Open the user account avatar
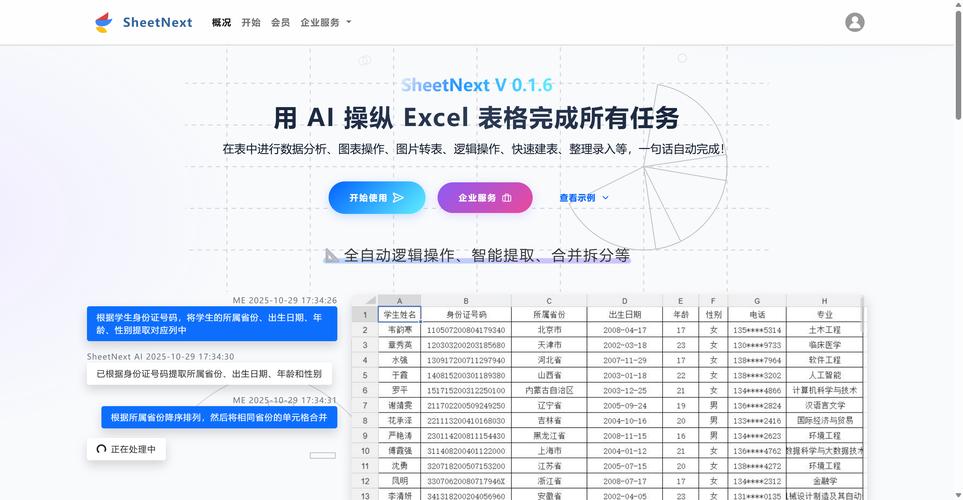This screenshot has width=963, height=500. coord(854,22)
